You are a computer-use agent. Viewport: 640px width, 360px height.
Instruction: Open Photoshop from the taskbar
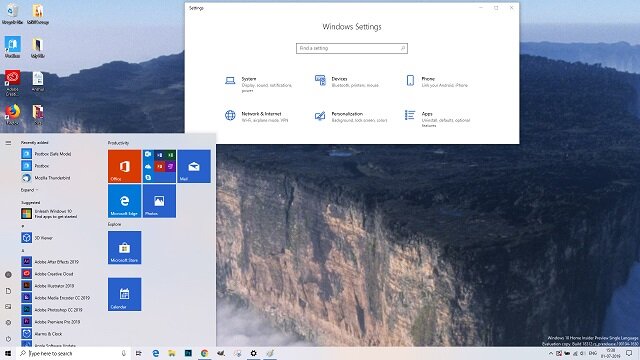pos(188,353)
